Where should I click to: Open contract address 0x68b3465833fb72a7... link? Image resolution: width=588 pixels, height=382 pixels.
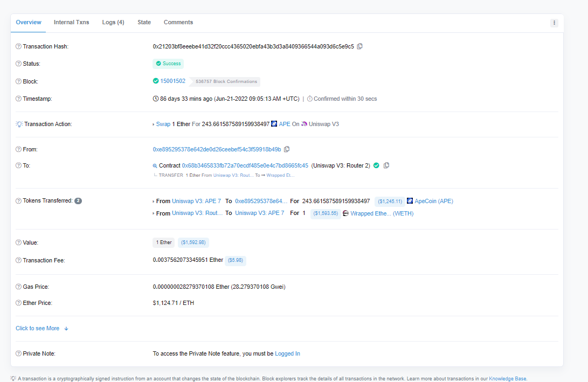point(245,165)
